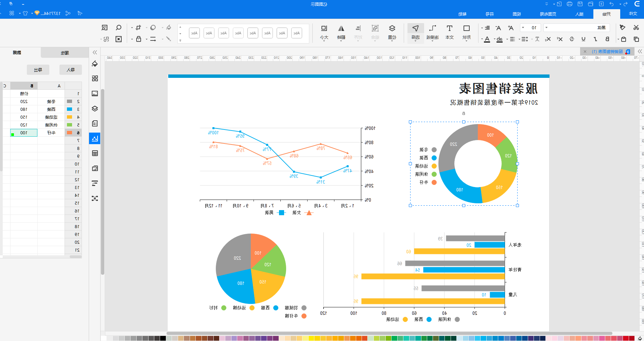Switch to the 页面布局 Page Layout tab
Viewport: 644px width, 341px height.
pos(548,14)
